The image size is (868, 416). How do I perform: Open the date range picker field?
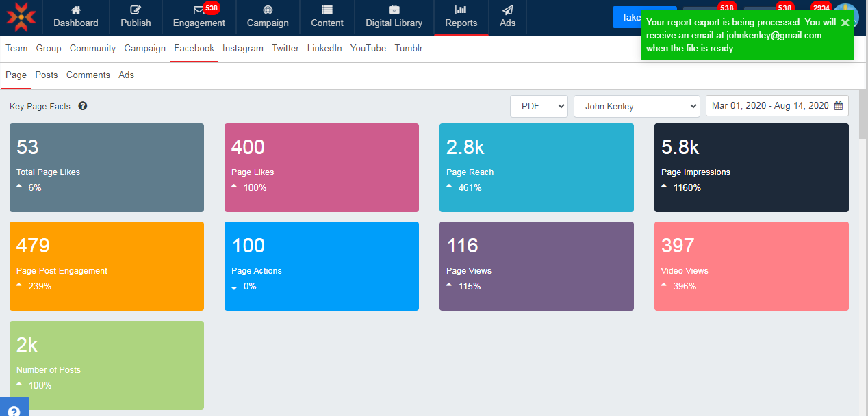777,106
